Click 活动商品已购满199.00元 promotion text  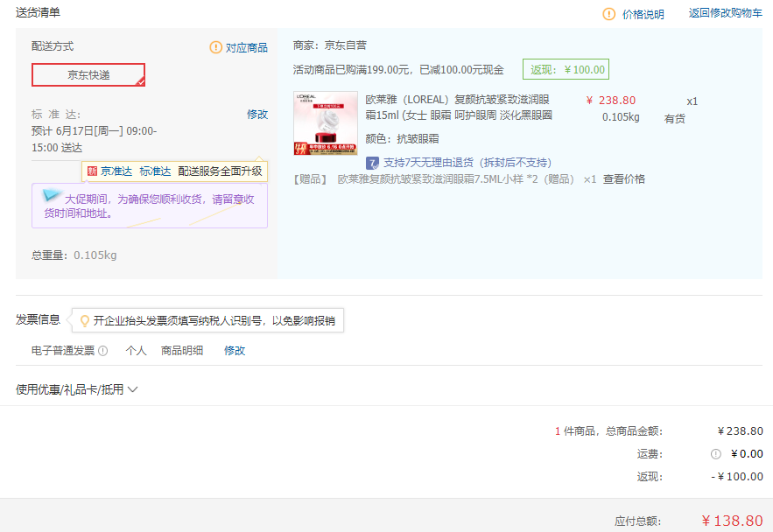[x=398, y=70]
